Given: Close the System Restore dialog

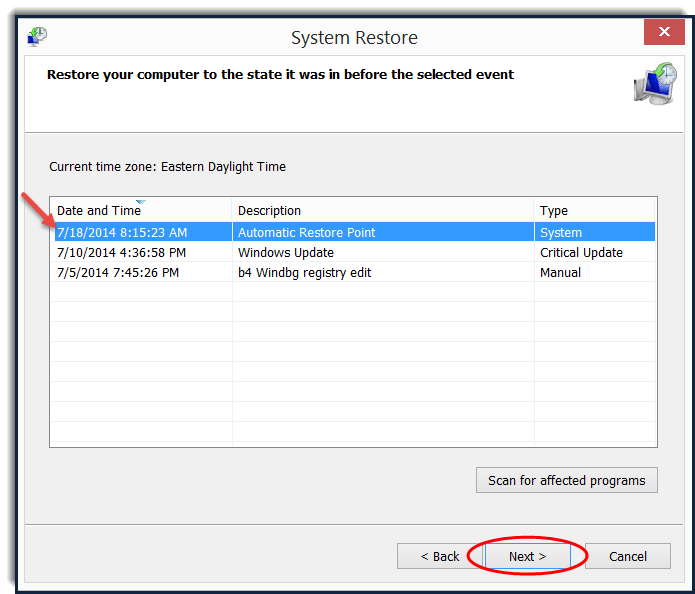Looking at the screenshot, I should click(x=664, y=31).
